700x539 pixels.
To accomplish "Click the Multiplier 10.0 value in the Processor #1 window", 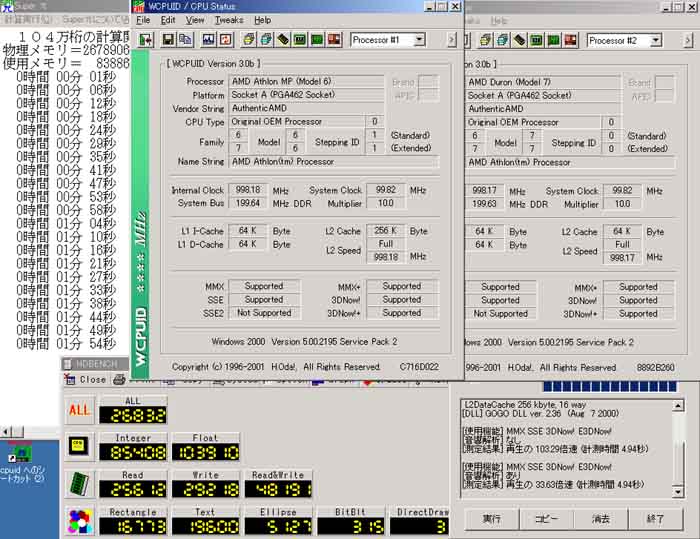I will (x=385, y=203).
